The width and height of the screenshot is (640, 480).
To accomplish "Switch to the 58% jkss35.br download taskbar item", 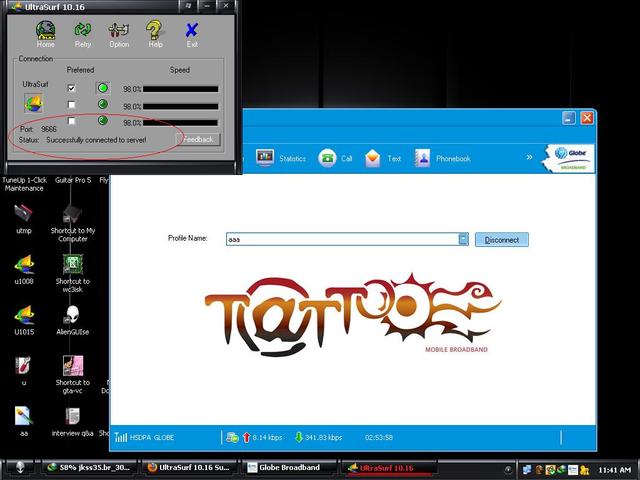I will 90,468.
